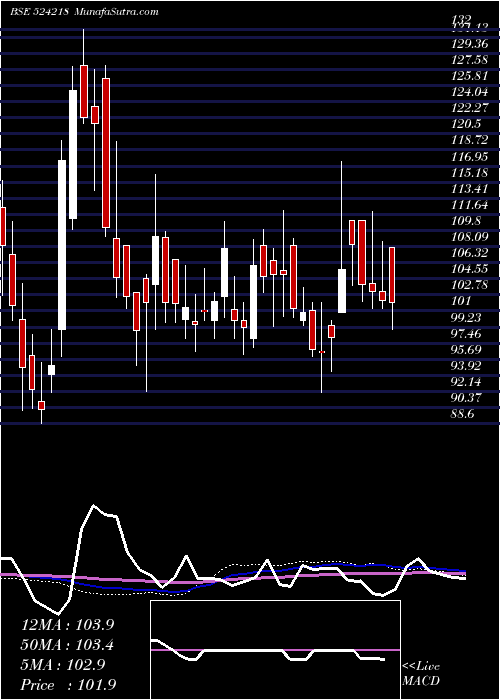The image size is (500, 700).
Task: Click the last red candle on the right
Action: (392, 275)
